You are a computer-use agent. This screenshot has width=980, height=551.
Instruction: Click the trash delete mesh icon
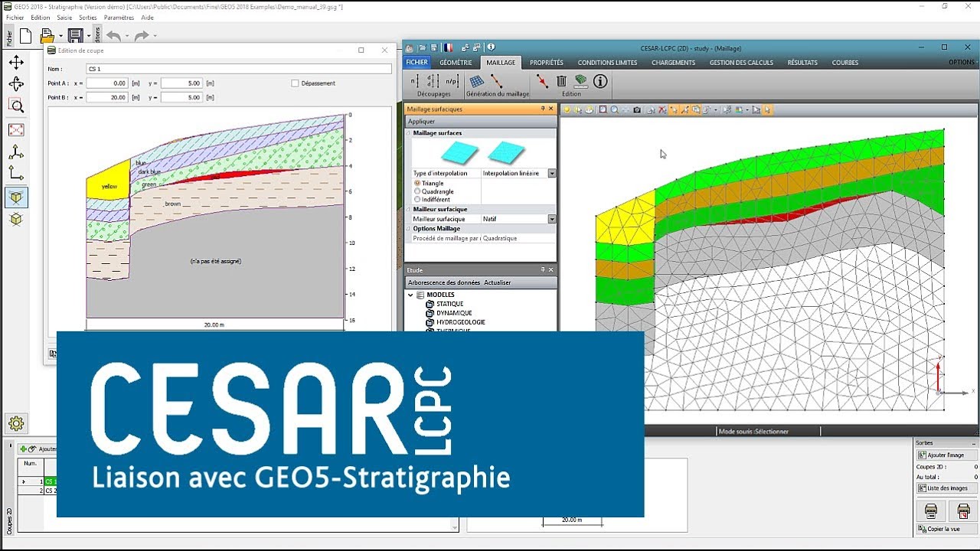click(x=561, y=81)
